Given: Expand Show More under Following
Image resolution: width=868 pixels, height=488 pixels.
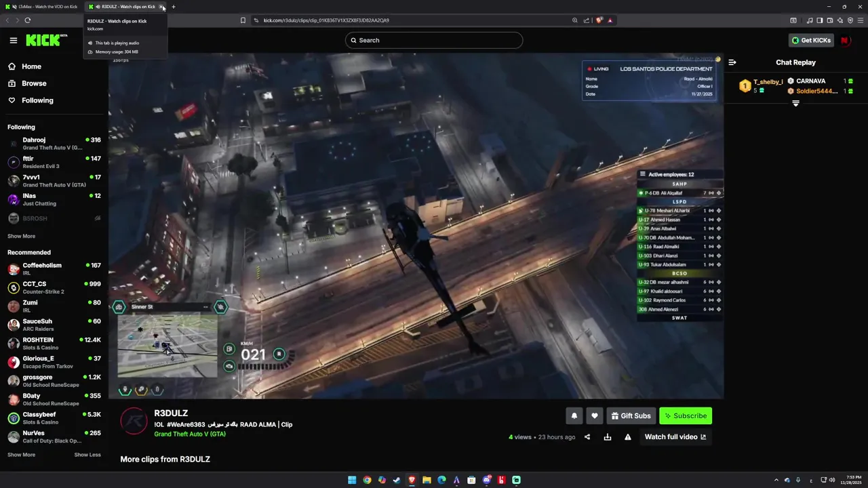Looking at the screenshot, I should [21, 237].
